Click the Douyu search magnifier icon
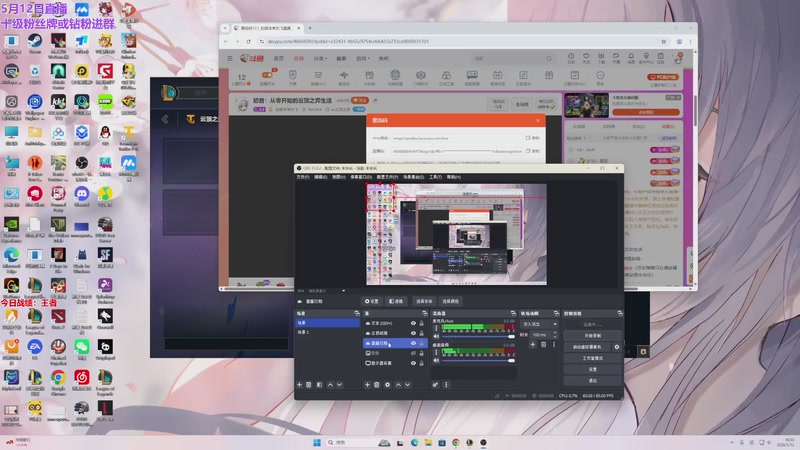 549,59
